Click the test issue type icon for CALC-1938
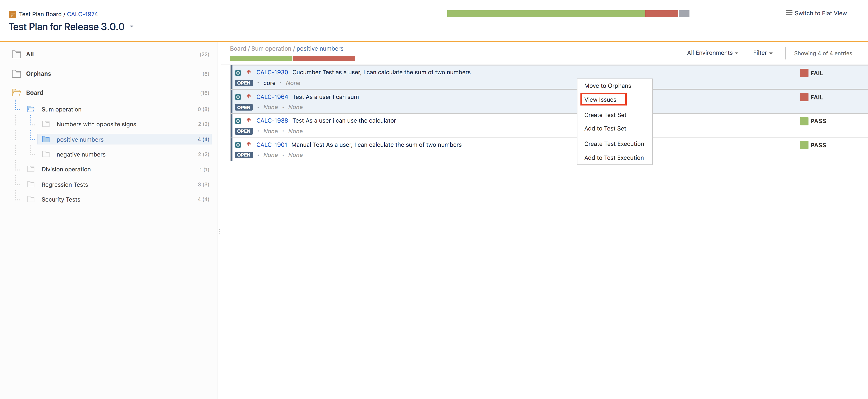The image size is (868, 399). (x=238, y=121)
